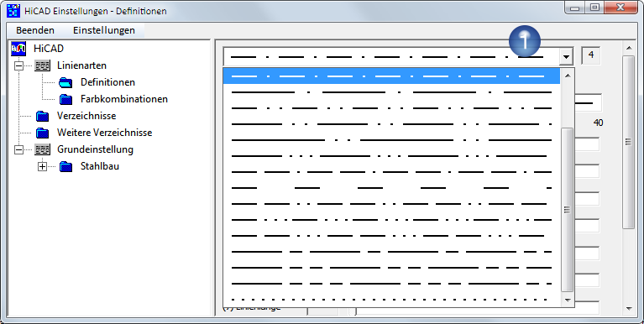Collapse the Linienarten tree node
Screen dimensions: 644x324
[x=19, y=65]
